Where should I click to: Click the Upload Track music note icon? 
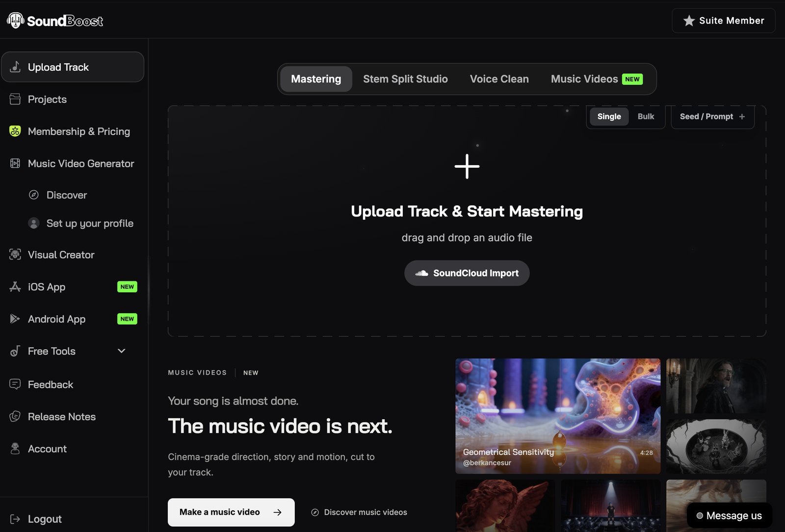(15, 67)
